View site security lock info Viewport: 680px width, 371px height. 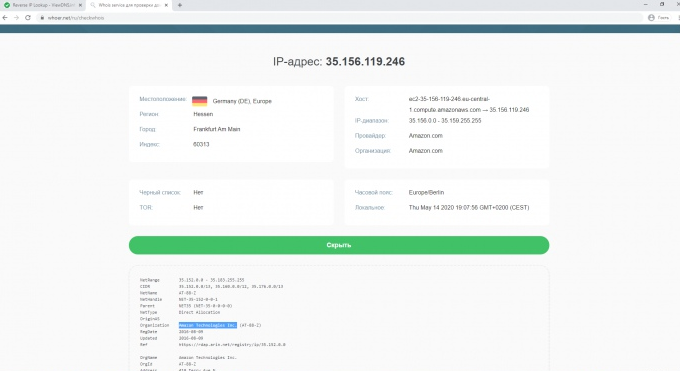coord(42,18)
